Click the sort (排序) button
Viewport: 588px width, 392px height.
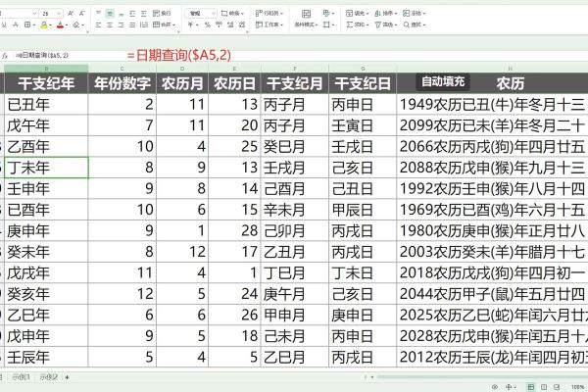[x=386, y=14]
